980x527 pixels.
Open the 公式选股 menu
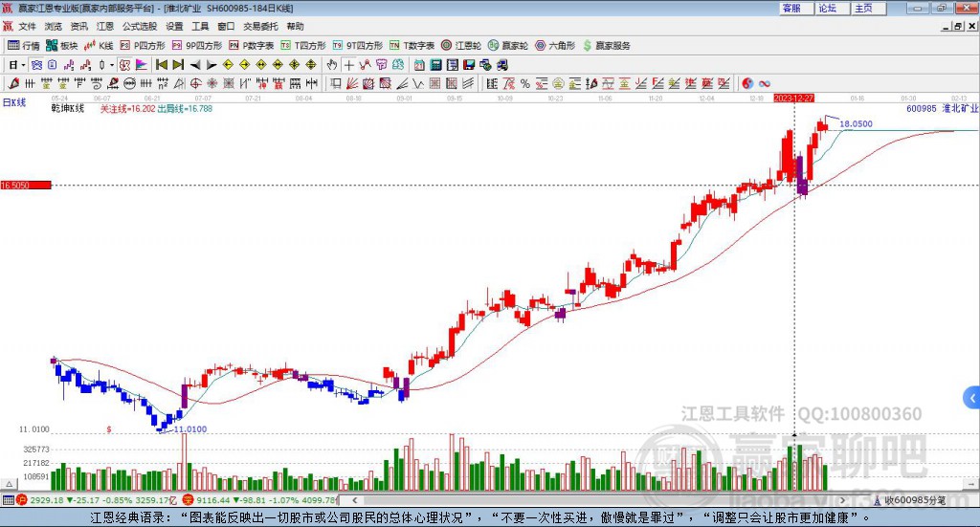coord(140,26)
